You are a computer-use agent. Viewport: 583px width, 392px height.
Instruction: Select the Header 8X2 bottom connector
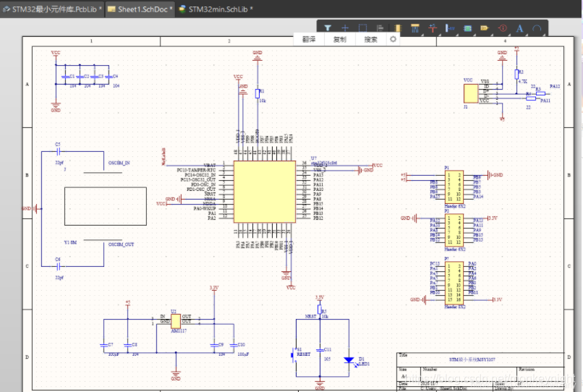(454, 283)
